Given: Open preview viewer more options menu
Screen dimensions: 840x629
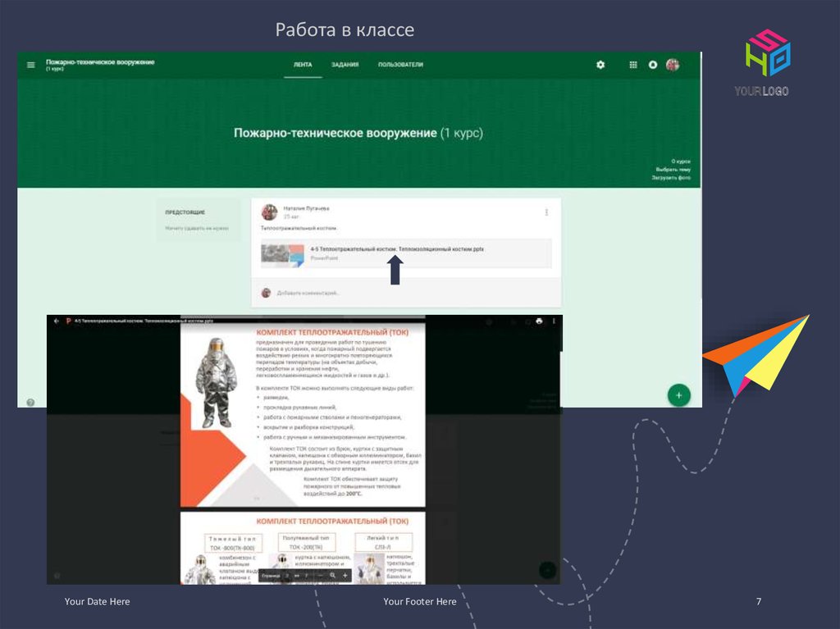Looking at the screenshot, I should click(x=554, y=321).
